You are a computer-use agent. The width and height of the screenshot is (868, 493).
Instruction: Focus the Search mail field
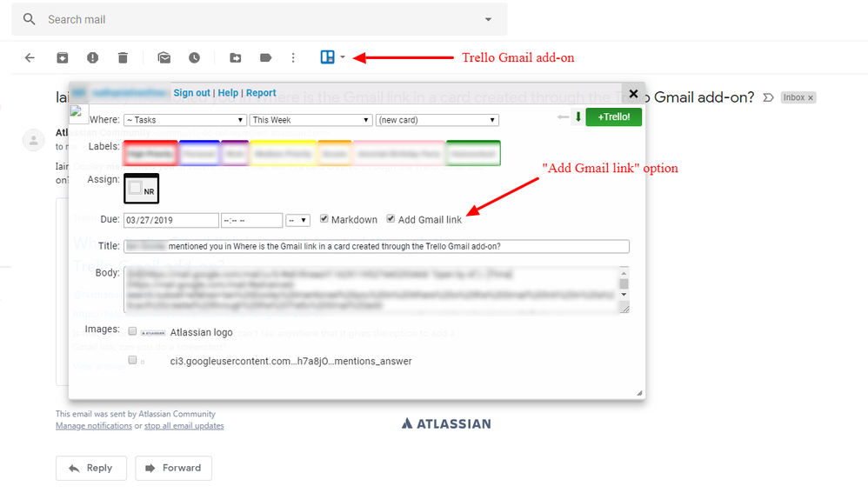(x=259, y=19)
